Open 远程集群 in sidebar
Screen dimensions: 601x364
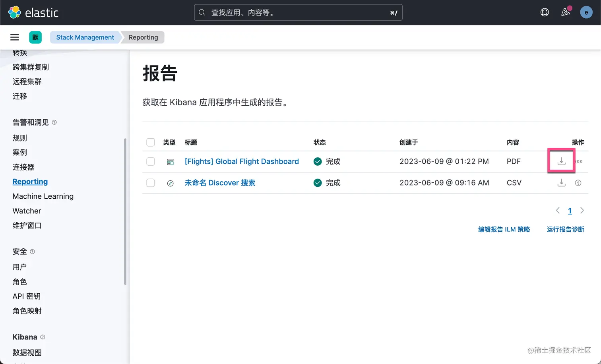pos(27,81)
